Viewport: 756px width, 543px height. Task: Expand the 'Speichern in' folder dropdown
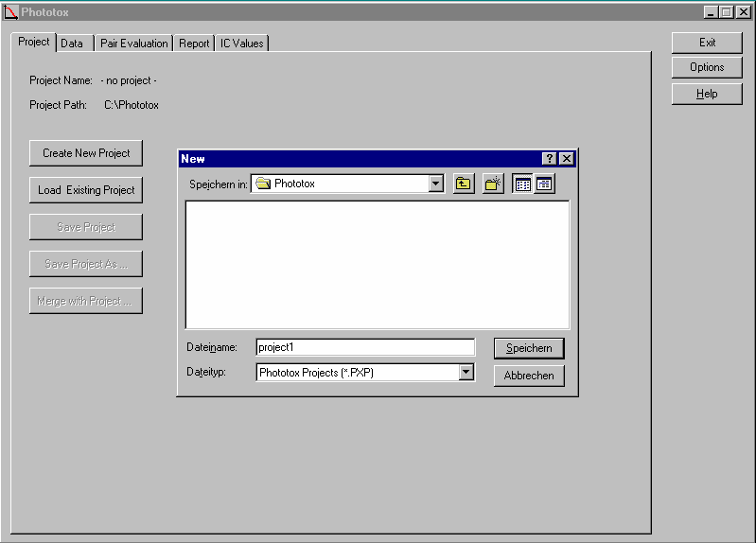[x=435, y=184]
